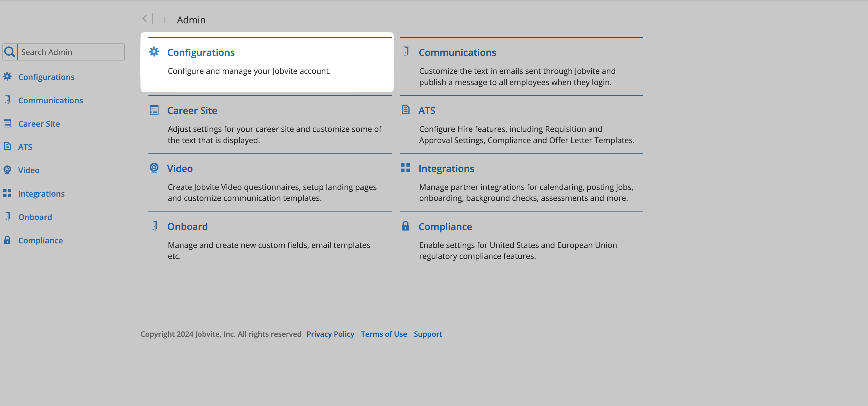Viewport: 868px width, 406px height.
Task: Click the Configurations gear icon in sidebar
Action: 7,77
